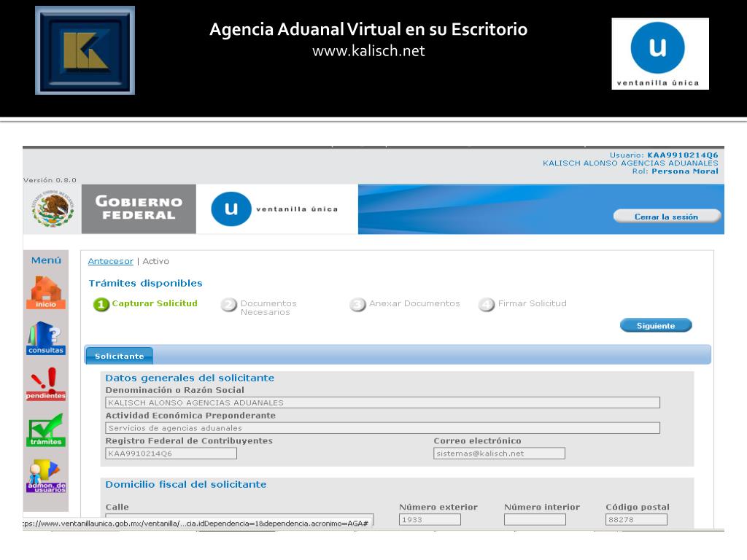Viewport: 747px width, 560px height.
Task: Click the Trámites disponibles heading
Action: click(x=145, y=284)
